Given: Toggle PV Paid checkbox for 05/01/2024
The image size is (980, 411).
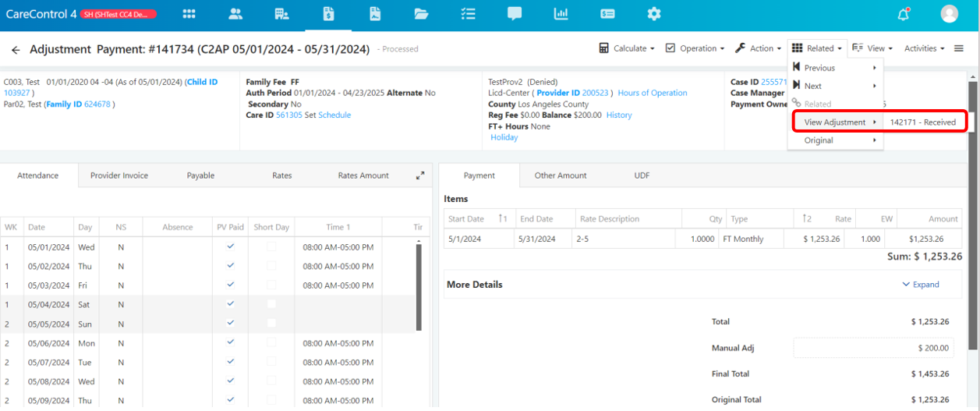Looking at the screenshot, I should point(231,246).
